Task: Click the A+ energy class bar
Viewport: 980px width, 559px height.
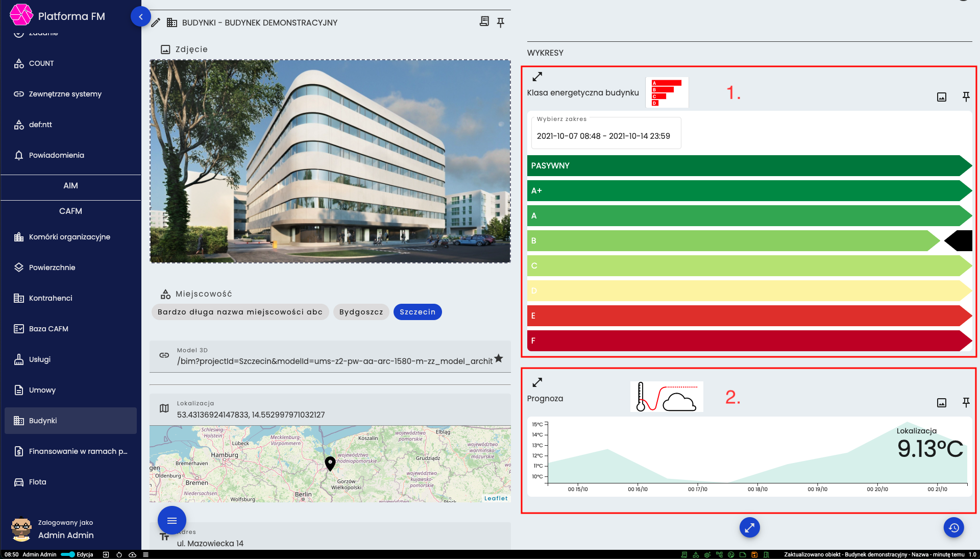Action: click(x=749, y=191)
